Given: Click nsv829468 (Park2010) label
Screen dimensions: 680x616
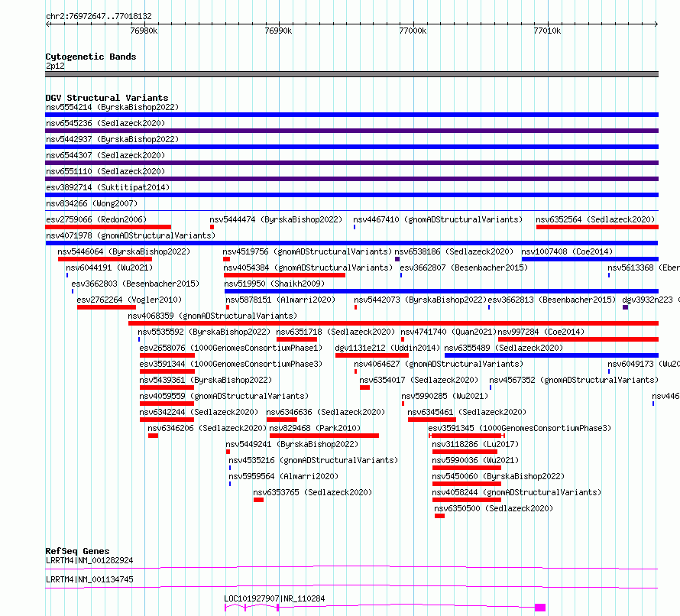Looking at the screenshot, I should tap(315, 428).
